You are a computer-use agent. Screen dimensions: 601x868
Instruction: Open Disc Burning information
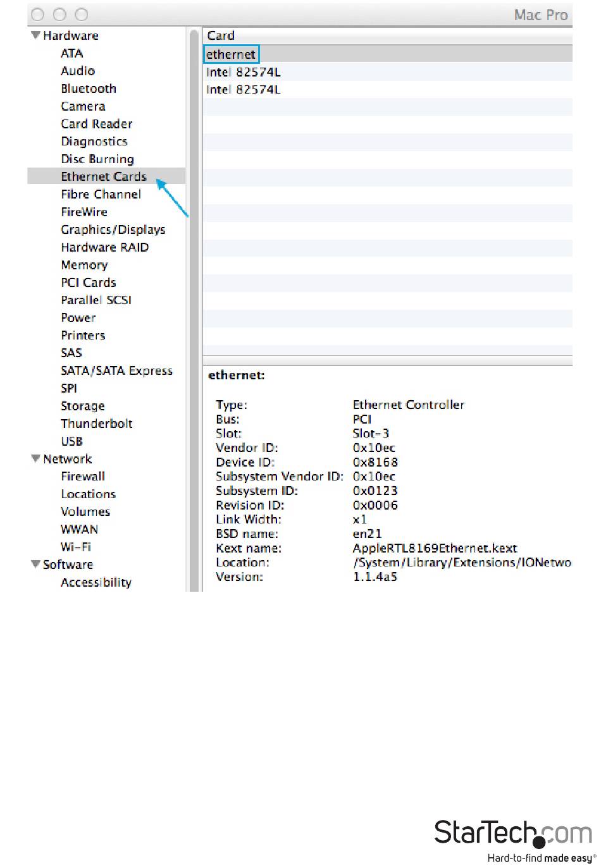[97, 159]
